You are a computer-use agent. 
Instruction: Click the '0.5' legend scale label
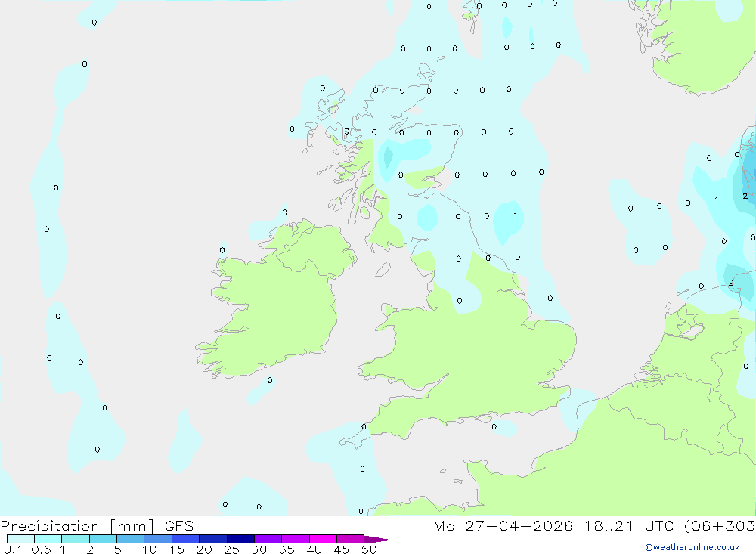[41, 549]
